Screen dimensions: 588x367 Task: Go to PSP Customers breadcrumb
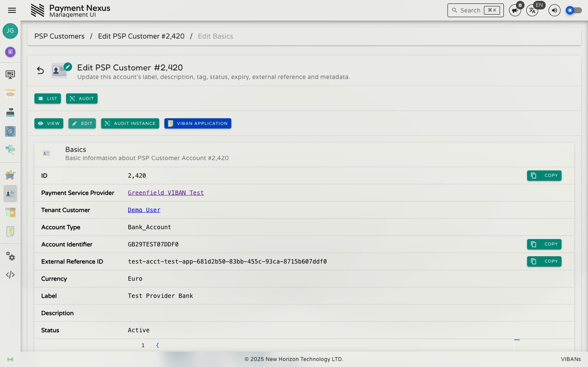(60, 36)
